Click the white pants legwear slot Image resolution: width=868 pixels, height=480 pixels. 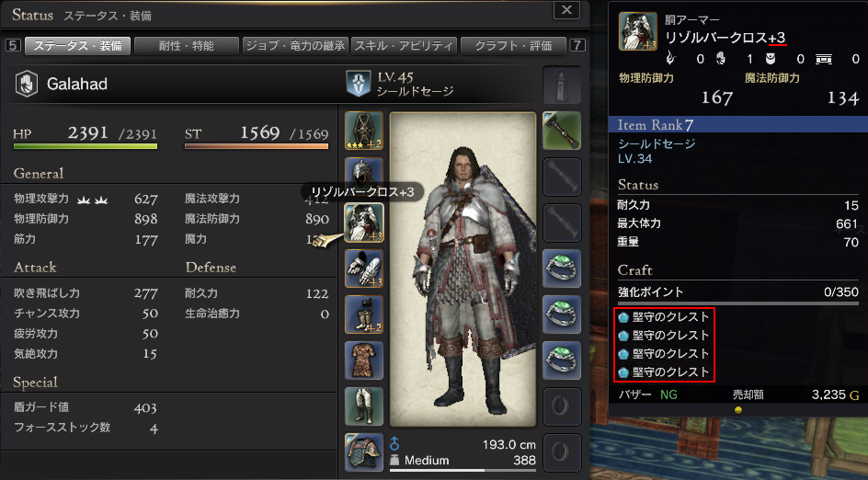pyautogui.click(x=364, y=406)
